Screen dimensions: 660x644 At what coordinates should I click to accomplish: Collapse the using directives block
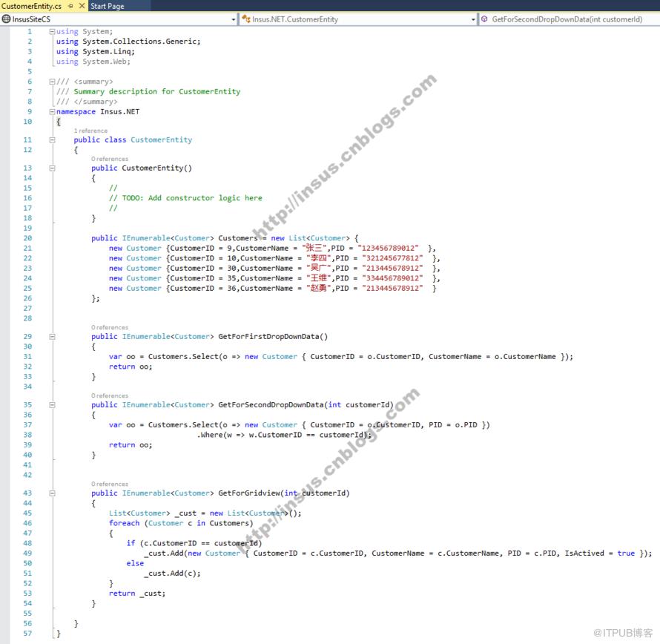52,32
